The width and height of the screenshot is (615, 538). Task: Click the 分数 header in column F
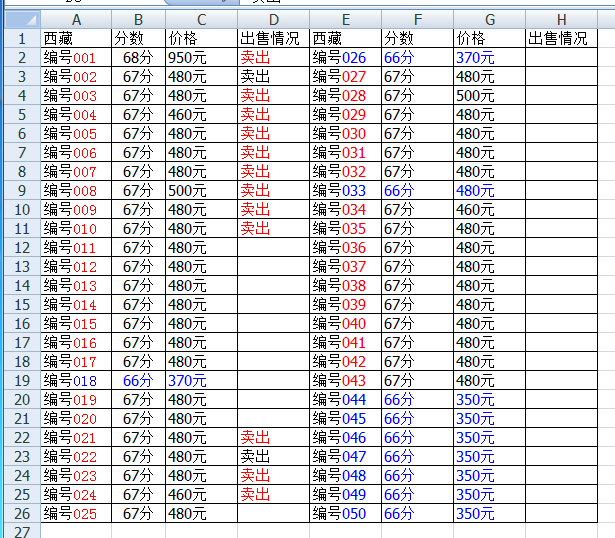(x=417, y=38)
